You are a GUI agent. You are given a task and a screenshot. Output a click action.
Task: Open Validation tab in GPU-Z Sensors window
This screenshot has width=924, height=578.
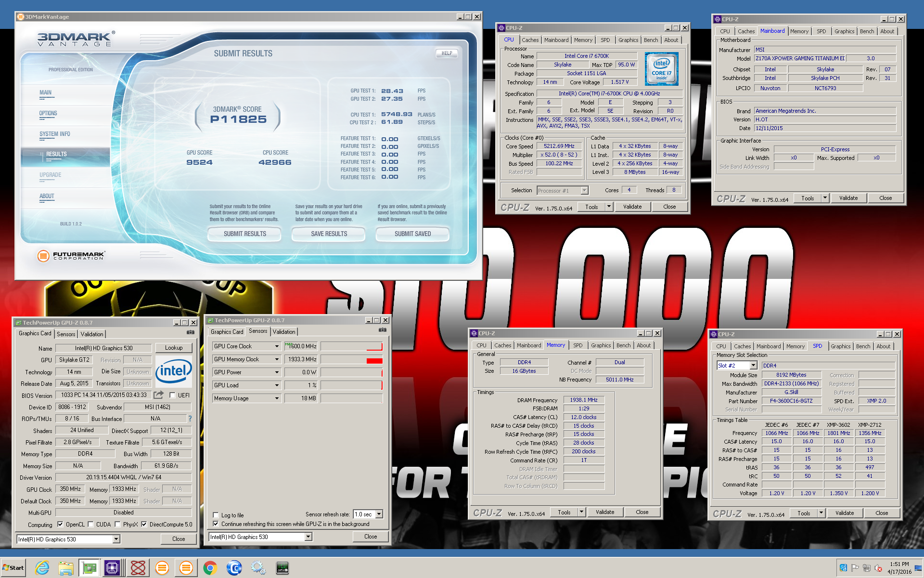(284, 332)
